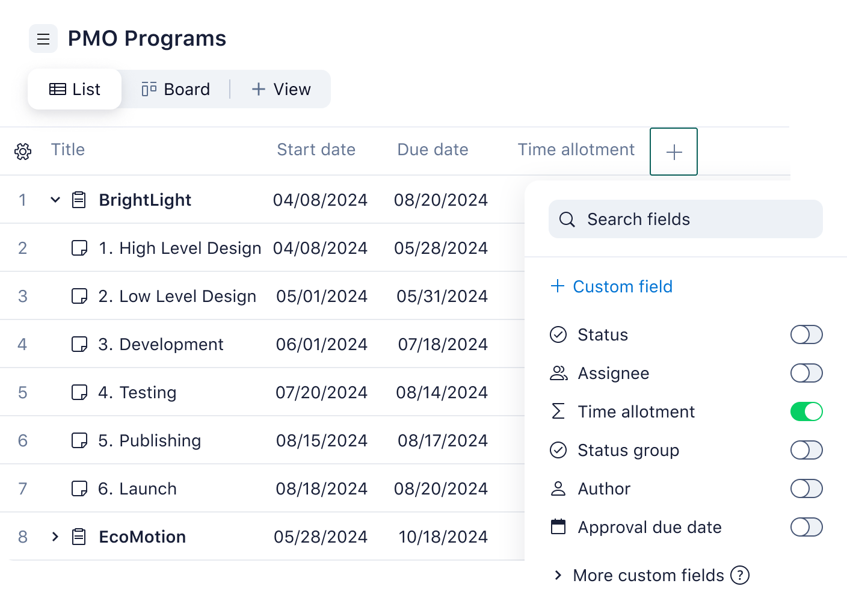847x616 pixels.
Task: Disable the Time allotment toggle
Action: [x=806, y=411]
